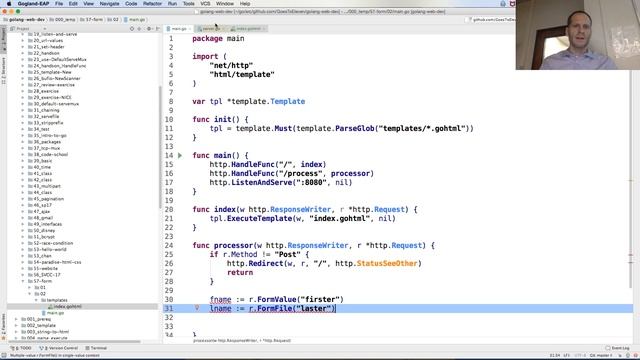
Task: Switch to the second editor tab
Action: pos(211,29)
